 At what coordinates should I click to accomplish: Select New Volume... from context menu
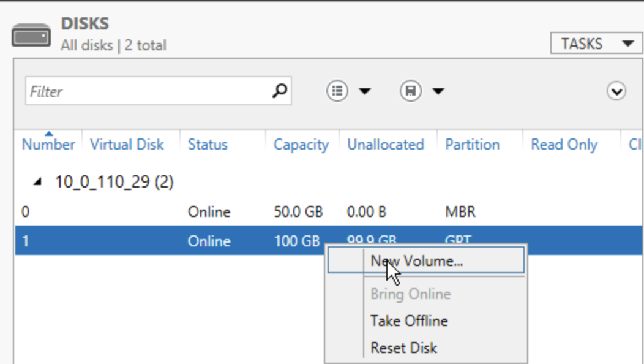click(x=416, y=260)
